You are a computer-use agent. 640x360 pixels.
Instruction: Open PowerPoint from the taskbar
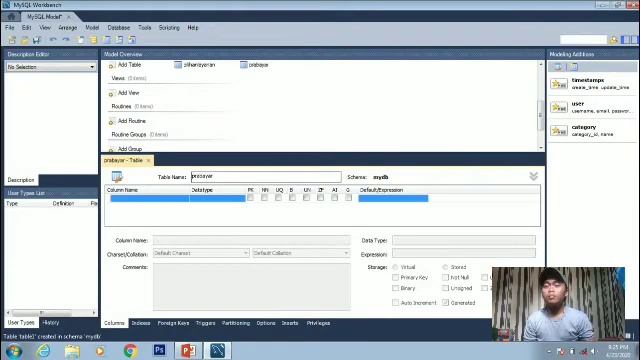point(188,351)
